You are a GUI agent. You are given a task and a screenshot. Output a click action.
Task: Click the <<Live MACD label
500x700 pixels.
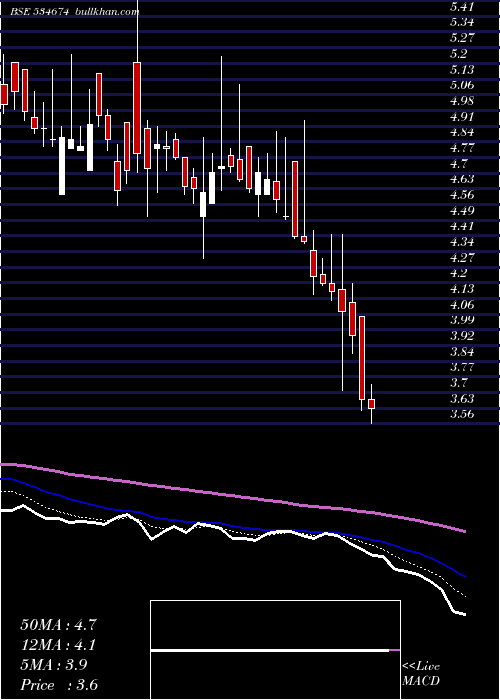421,674
